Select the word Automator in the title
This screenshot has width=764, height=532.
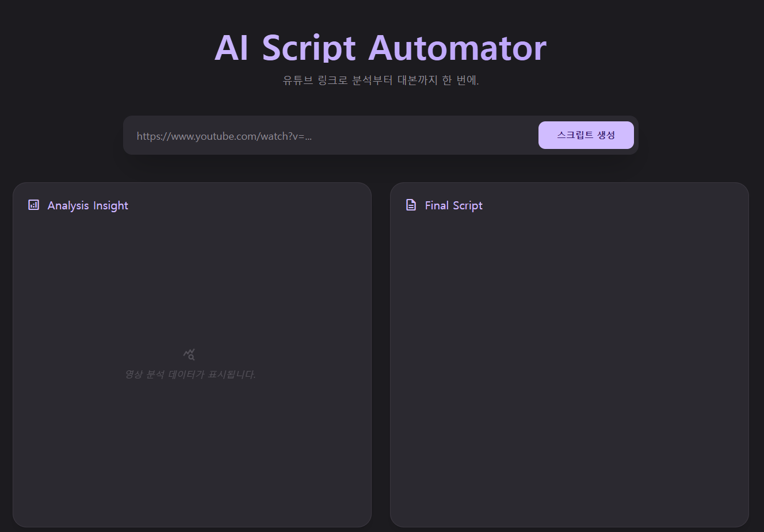point(457,48)
